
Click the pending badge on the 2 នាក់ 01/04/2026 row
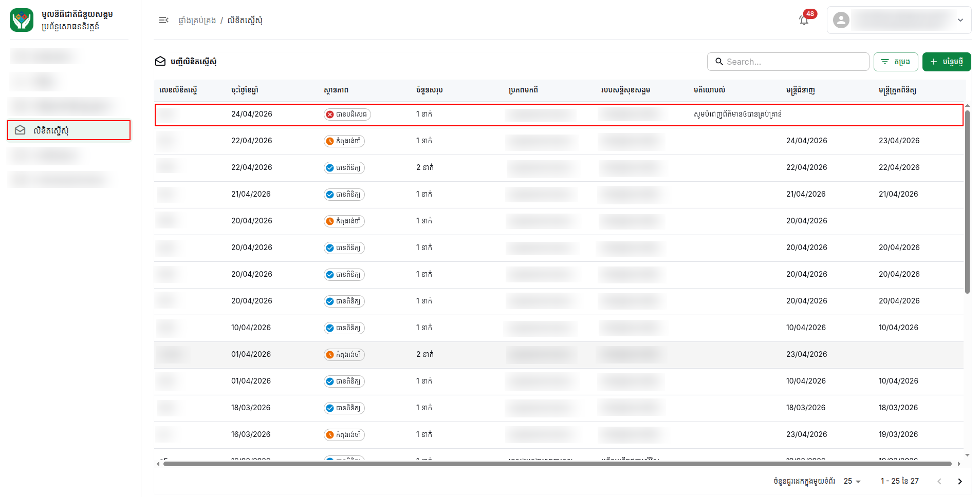click(x=344, y=355)
